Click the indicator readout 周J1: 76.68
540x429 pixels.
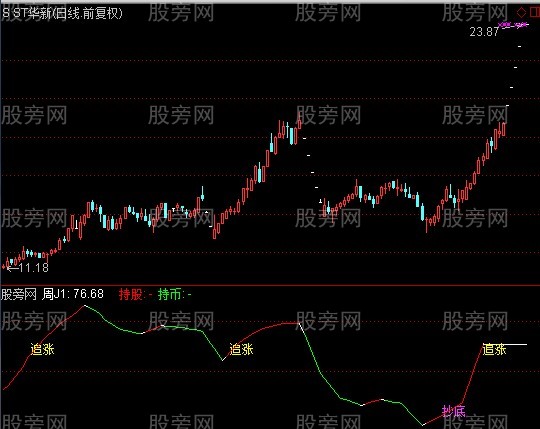[73, 294]
